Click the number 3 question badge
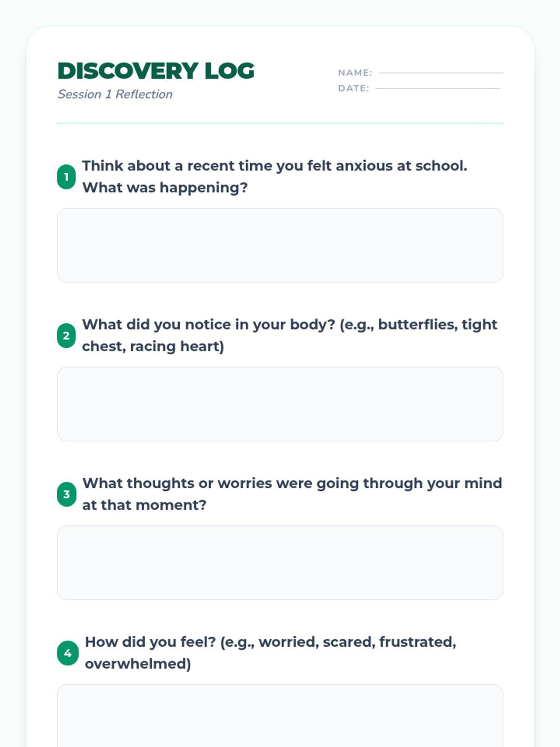The image size is (560, 747). point(66,494)
